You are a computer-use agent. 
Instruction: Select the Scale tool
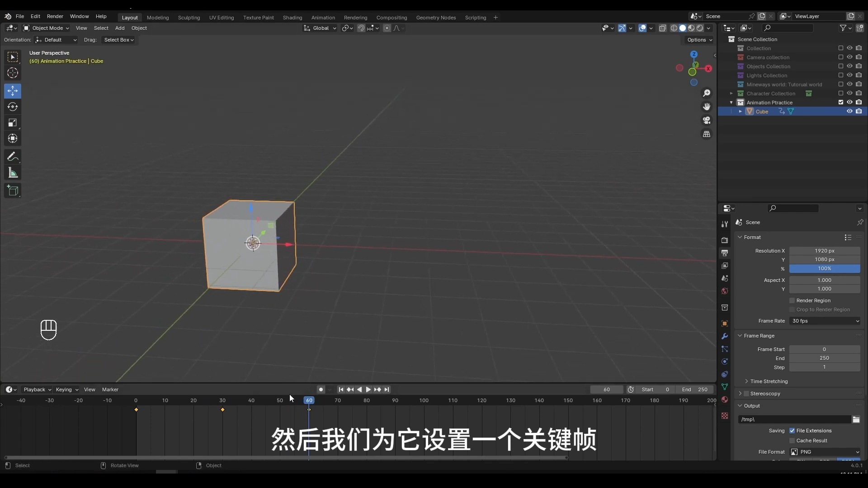(x=13, y=122)
